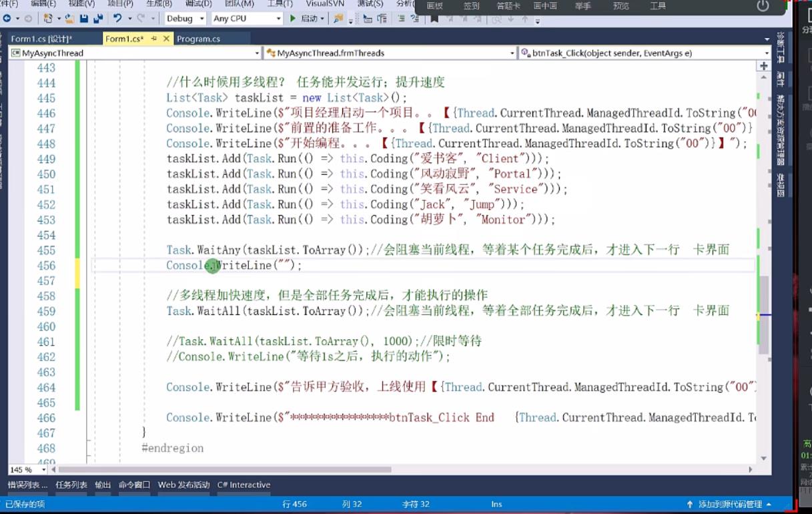Click the vertical scrollbar thumb in editor
812x514 pixels.
(x=764, y=315)
